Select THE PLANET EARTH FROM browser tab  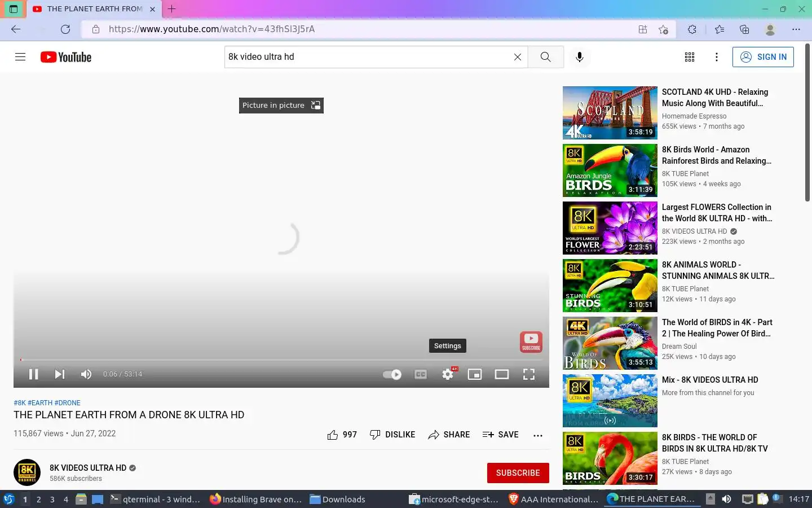(94, 9)
